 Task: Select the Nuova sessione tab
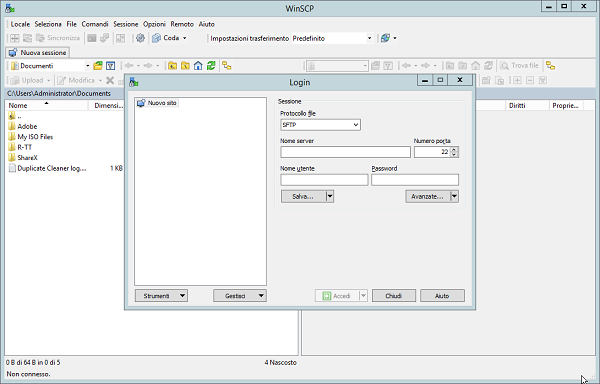click(x=38, y=52)
